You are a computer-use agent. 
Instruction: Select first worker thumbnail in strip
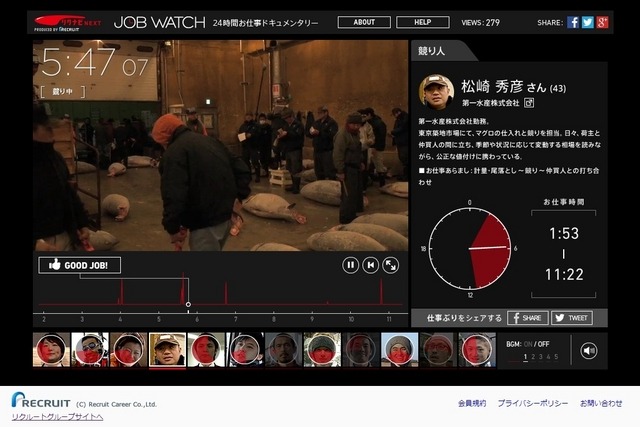click(x=51, y=349)
